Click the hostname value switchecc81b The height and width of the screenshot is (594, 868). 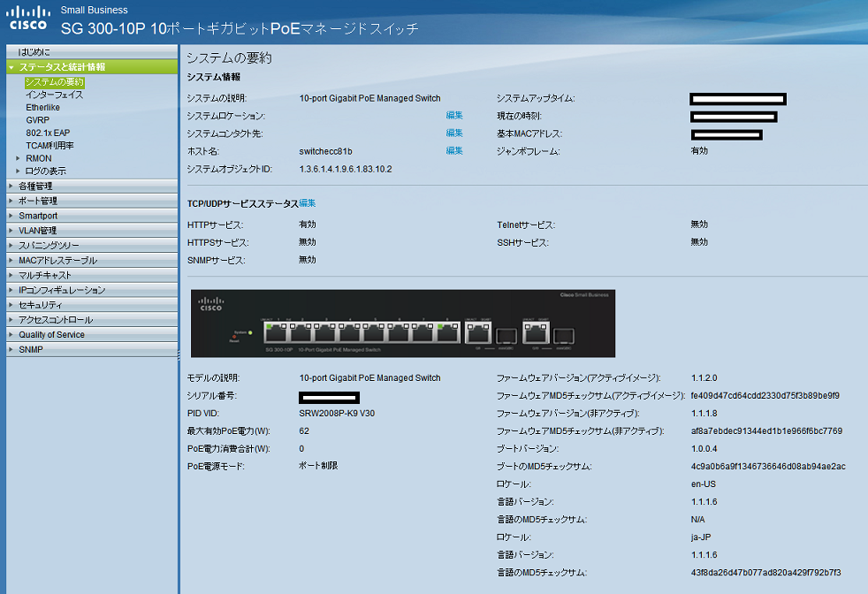(325, 151)
